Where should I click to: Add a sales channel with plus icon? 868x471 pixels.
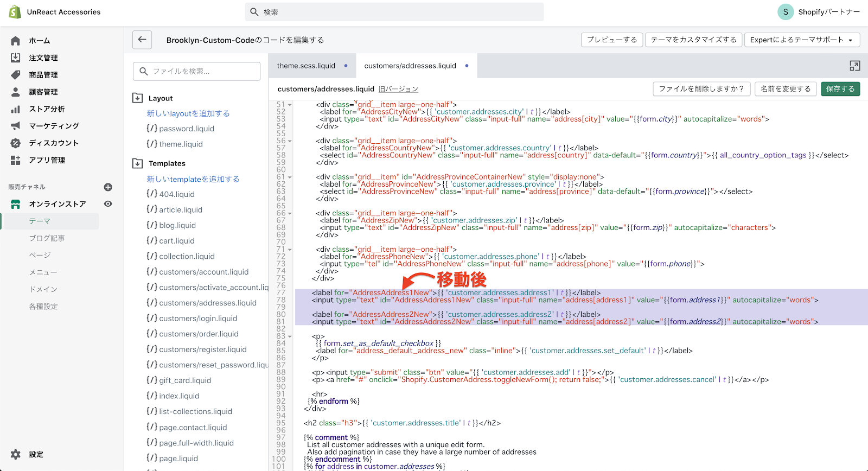pos(108,187)
